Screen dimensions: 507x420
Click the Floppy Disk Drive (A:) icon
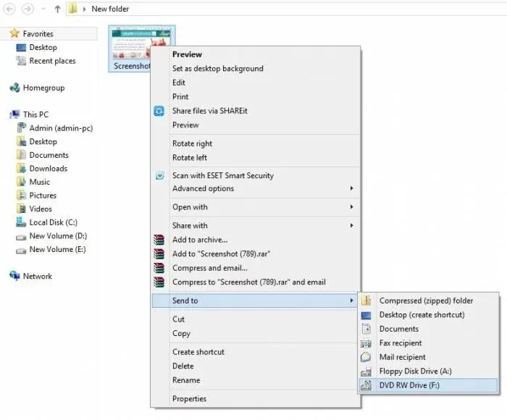(x=366, y=371)
